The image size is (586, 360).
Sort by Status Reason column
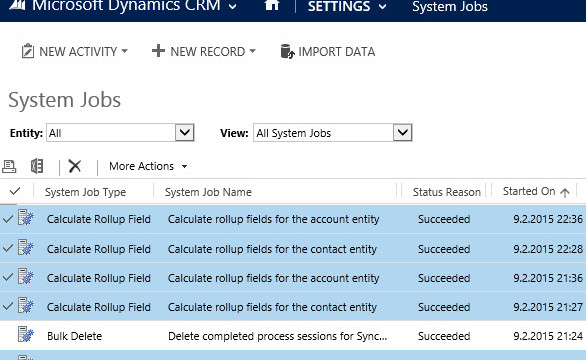(447, 192)
